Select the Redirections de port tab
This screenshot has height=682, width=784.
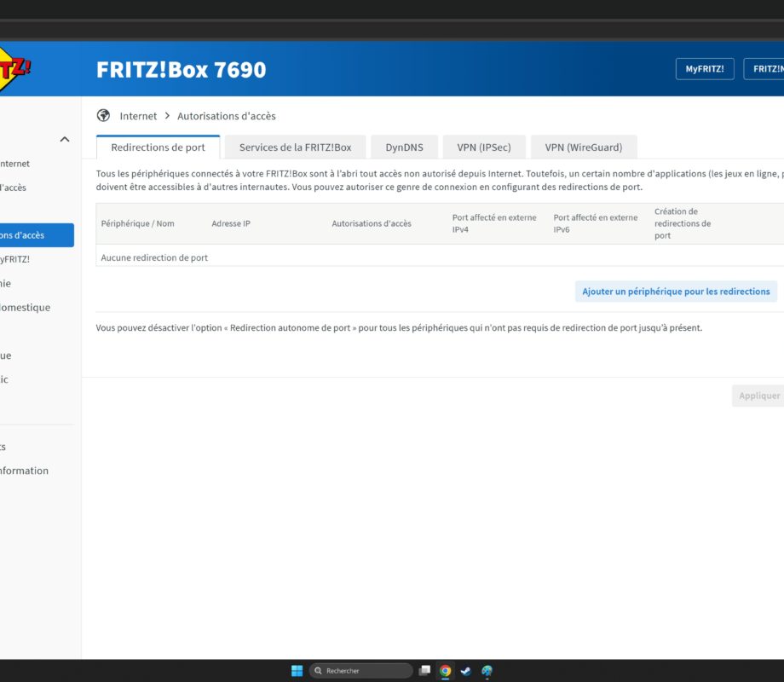tap(158, 147)
